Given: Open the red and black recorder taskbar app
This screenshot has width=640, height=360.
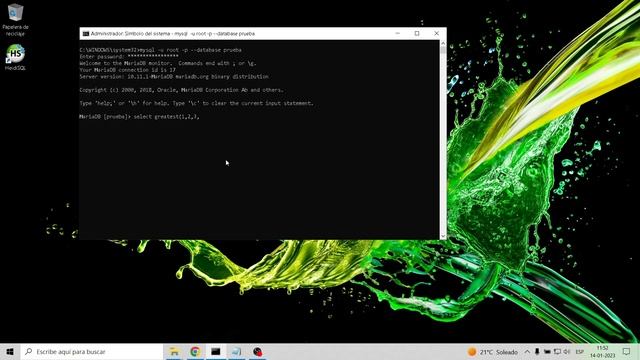Looking at the screenshot, I should click(x=257, y=351).
